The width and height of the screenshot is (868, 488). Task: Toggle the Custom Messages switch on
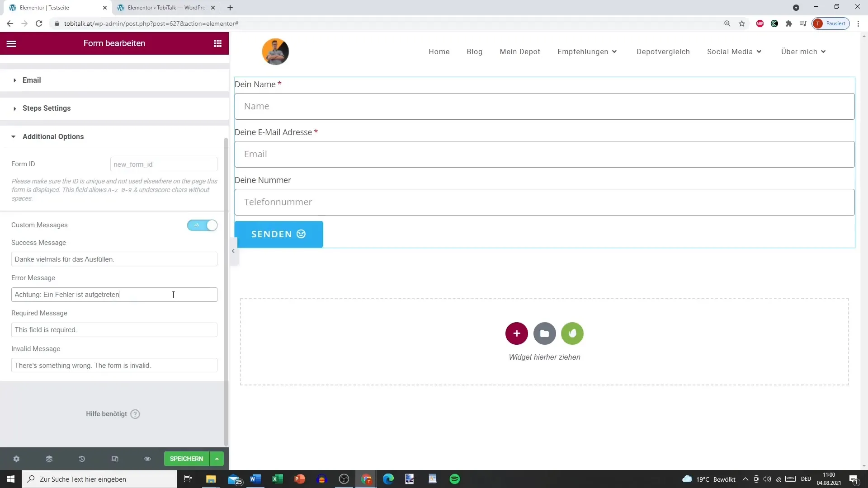(x=203, y=225)
